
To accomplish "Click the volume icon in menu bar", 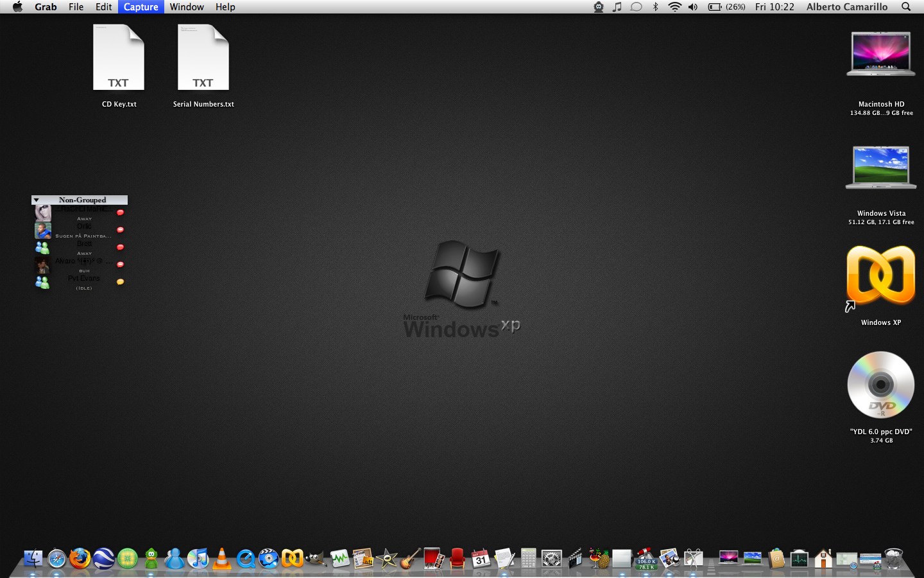I will coord(693,7).
